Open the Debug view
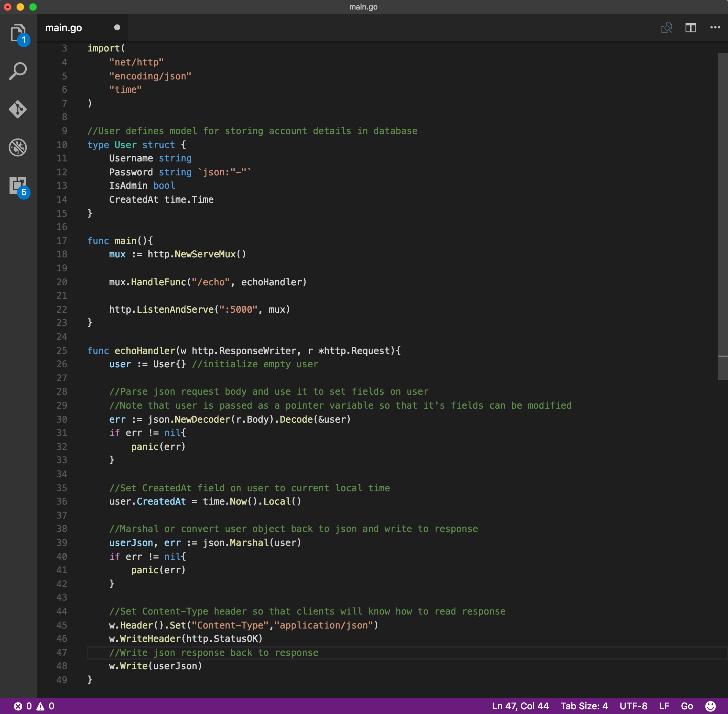 pyautogui.click(x=17, y=147)
